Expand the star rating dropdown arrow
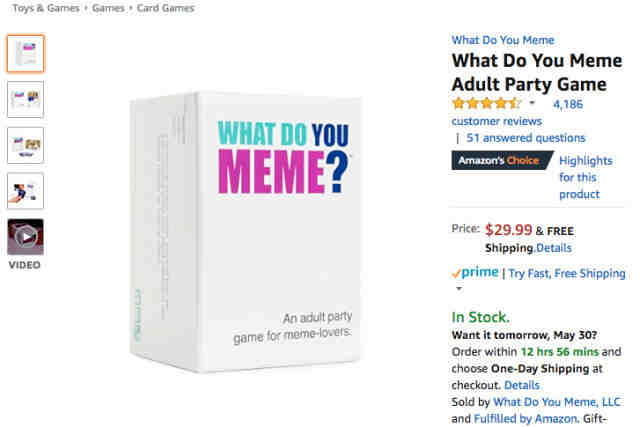The width and height of the screenshot is (640, 427). tap(532, 103)
